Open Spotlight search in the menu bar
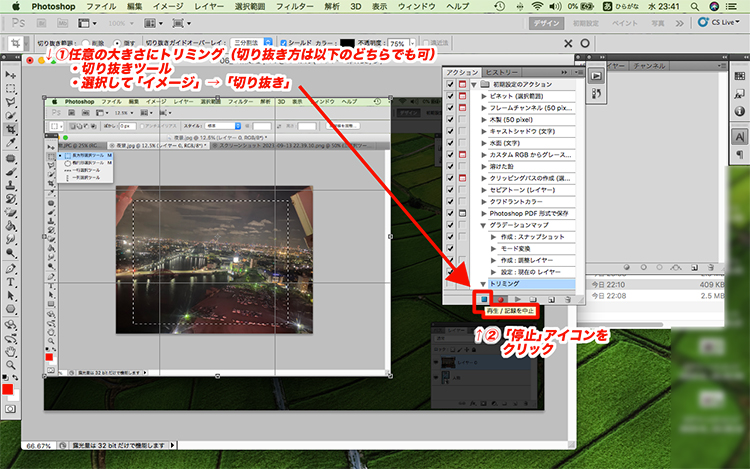This screenshot has width=750, height=469. coord(695,6)
